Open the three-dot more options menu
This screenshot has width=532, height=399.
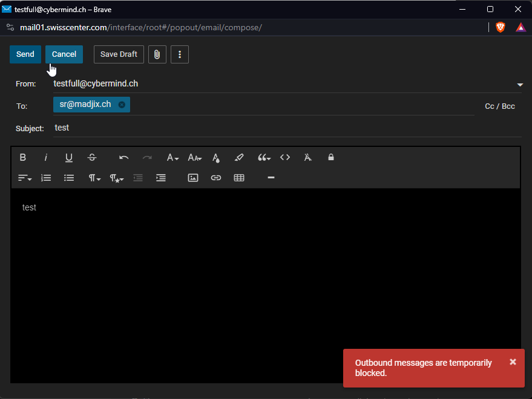click(x=180, y=54)
